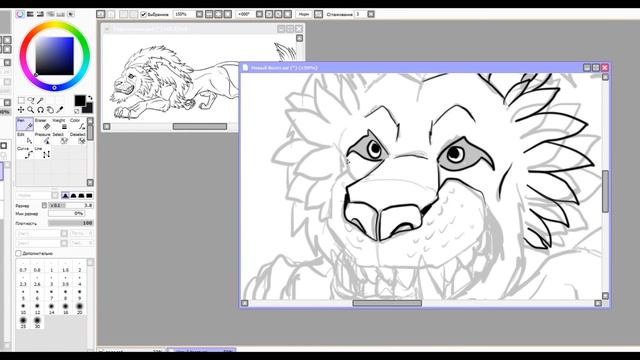Click the horizontal scrollbar of full lion window
The width and height of the screenshot is (640, 360).
tap(200, 127)
